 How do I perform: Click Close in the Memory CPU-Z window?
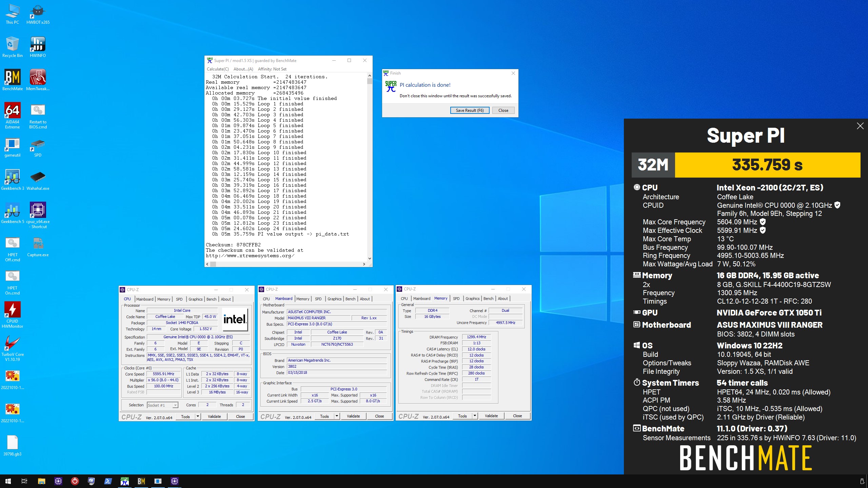click(517, 416)
